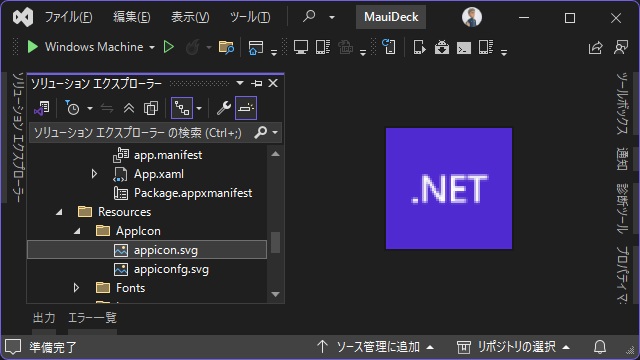
Task: Click the tablet device layout icon
Action: [x=323, y=47]
